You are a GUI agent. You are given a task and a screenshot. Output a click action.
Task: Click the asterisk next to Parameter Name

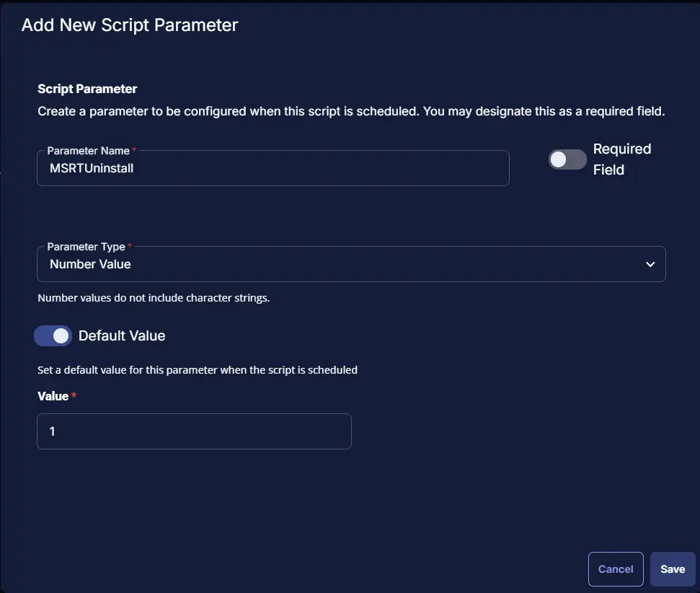click(x=134, y=150)
